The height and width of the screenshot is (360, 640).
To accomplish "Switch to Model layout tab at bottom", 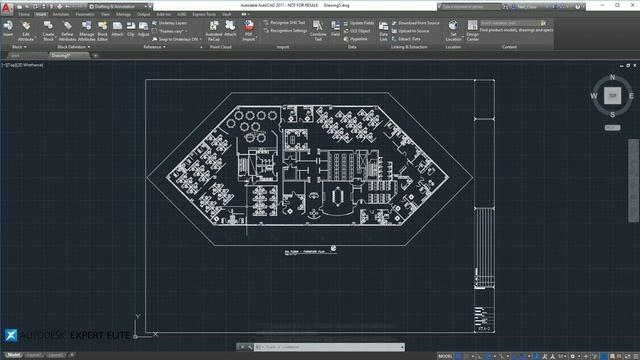I will 13,355.
